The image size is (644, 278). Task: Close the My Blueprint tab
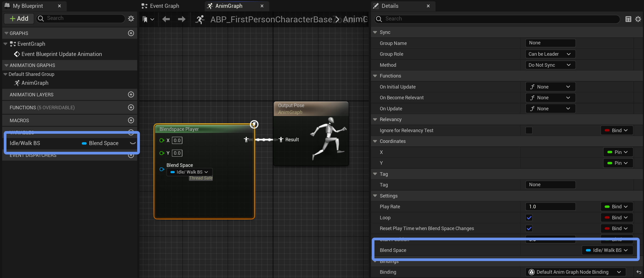point(59,6)
